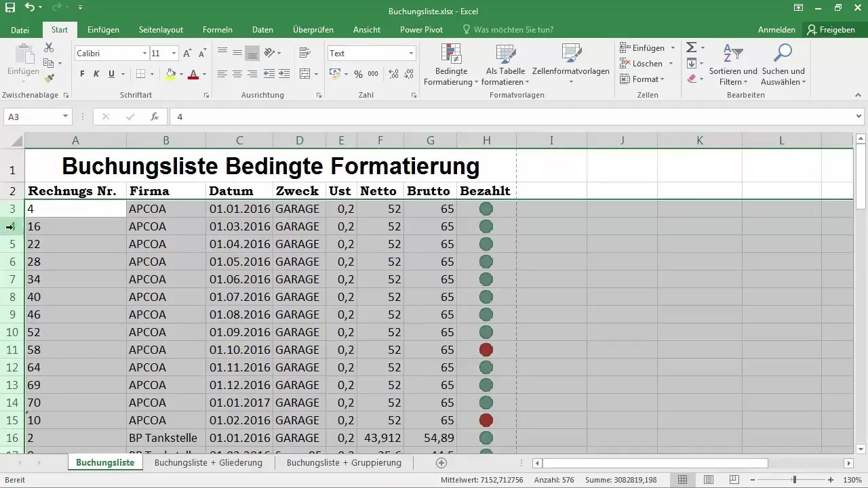Click the Freigeben share button

point(831,30)
